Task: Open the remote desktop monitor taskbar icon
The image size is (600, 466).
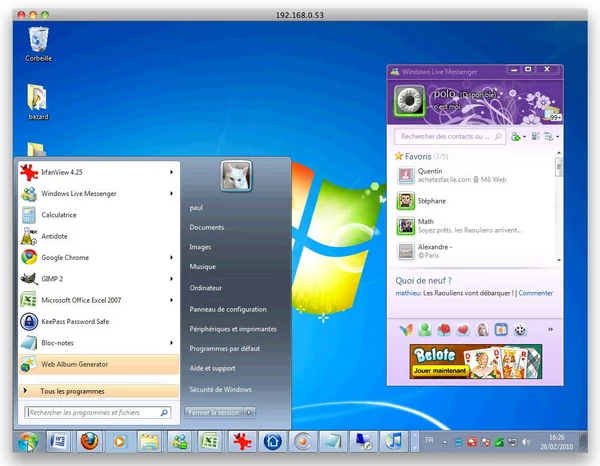Action: pos(363,442)
